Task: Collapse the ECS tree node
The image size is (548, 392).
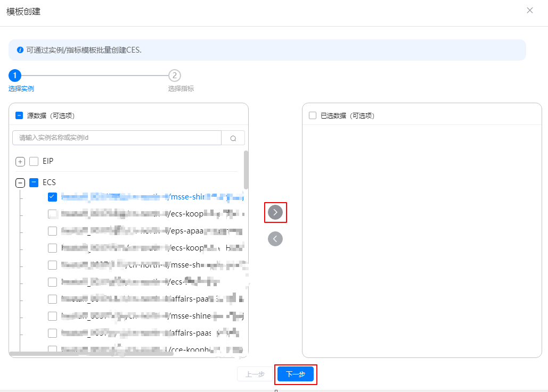Action: (x=20, y=183)
